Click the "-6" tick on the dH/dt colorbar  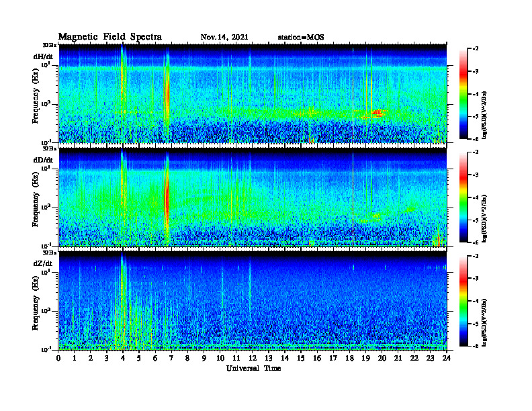pyautogui.click(x=476, y=139)
